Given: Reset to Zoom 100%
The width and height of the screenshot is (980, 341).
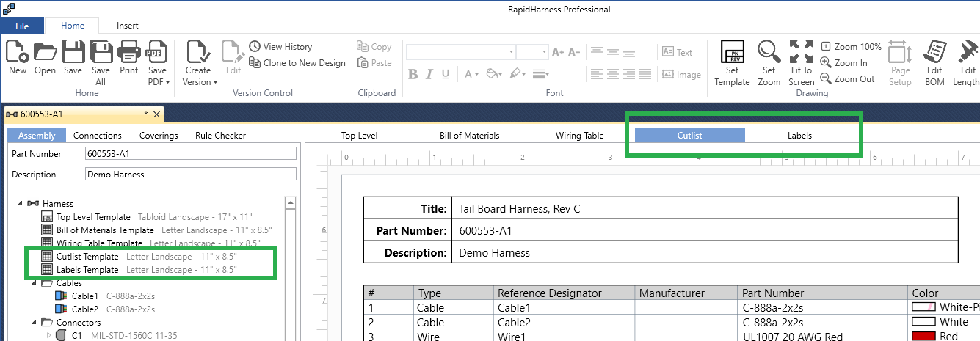Looking at the screenshot, I should pyautogui.click(x=851, y=46).
